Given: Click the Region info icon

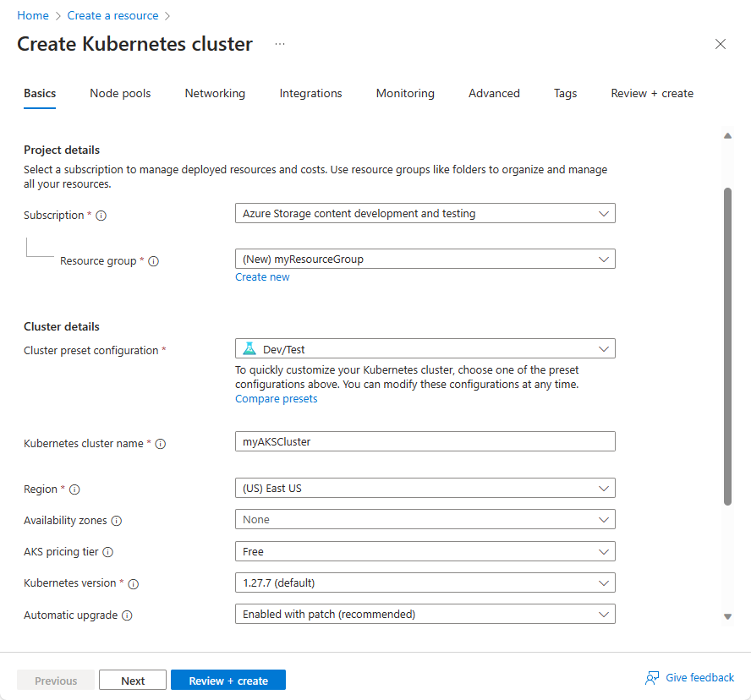Looking at the screenshot, I should 74,489.
